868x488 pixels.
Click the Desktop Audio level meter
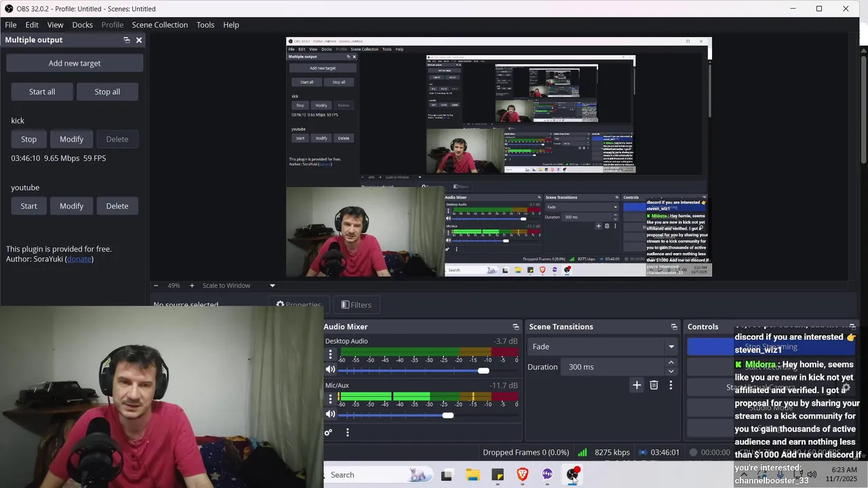click(429, 352)
